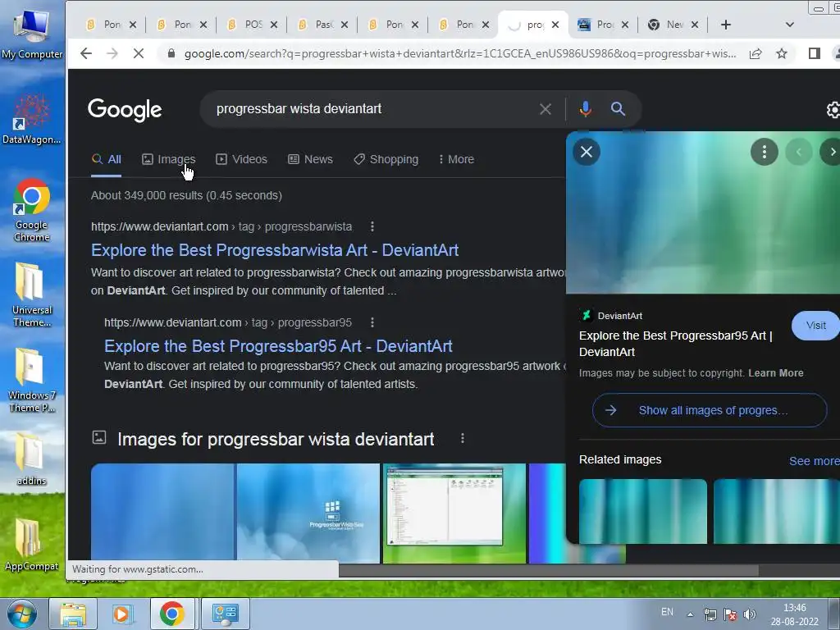
Task: Open the side panel icon in Chrome toolbar
Action: [815, 53]
